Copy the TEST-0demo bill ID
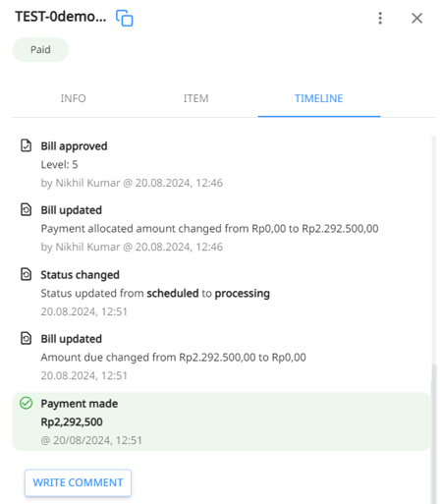Image resolution: width=442 pixels, height=504 pixels. pyautogui.click(x=125, y=18)
